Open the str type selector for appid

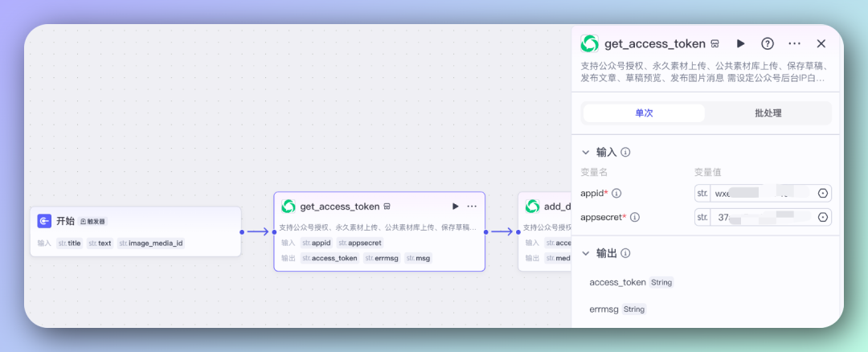(702, 193)
